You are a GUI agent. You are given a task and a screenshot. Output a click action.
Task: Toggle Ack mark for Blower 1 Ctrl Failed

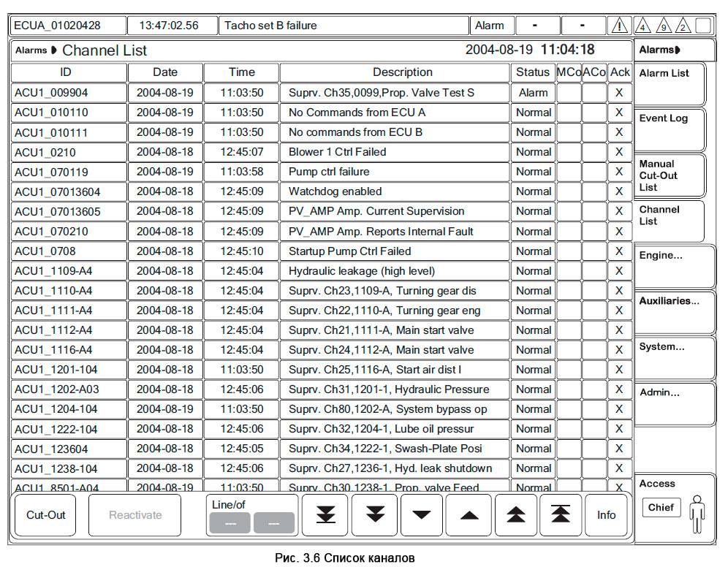(619, 152)
